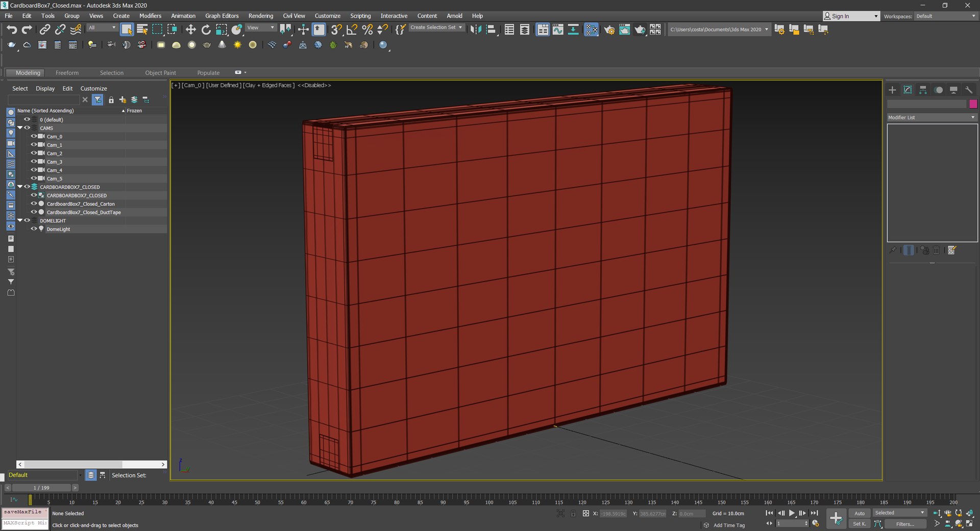Open the Create command panel tab
Viewport: 980px width, 531px height.
[892, 90]
